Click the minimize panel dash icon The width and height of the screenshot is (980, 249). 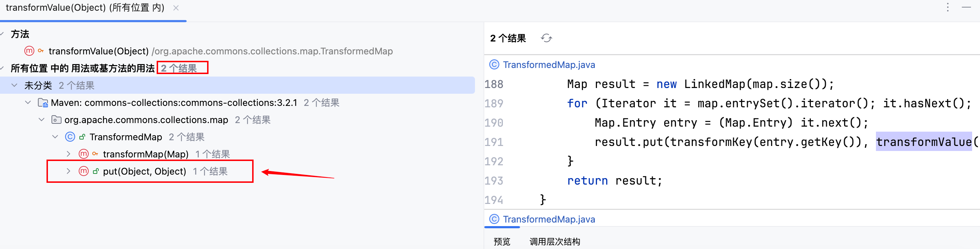966,7
